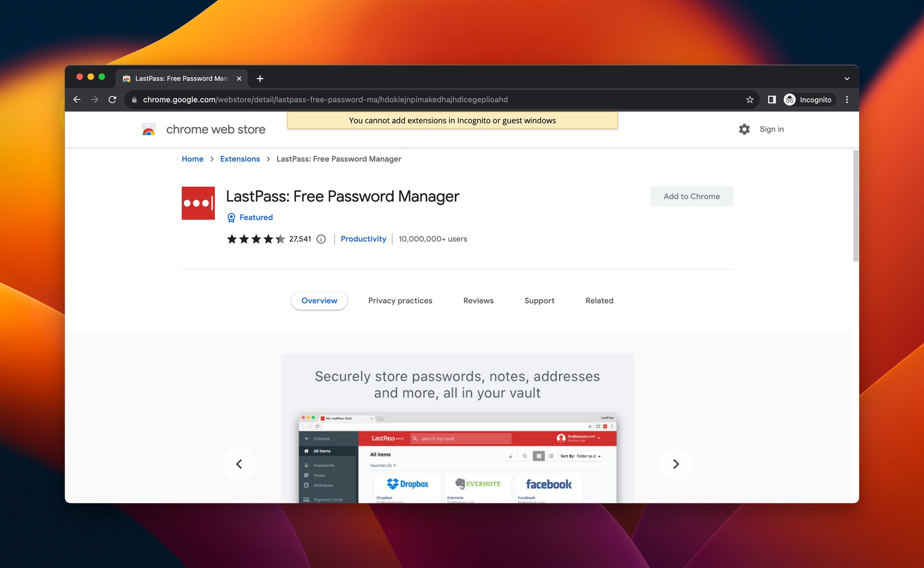The image size is (924, 568).
Task: Click the back navigation arrow button
Action: tap(77, 99)
